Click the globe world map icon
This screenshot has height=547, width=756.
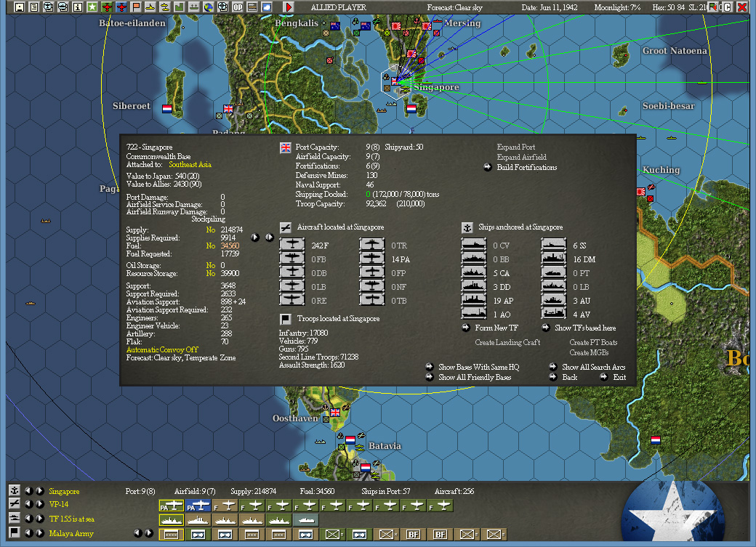208,7
